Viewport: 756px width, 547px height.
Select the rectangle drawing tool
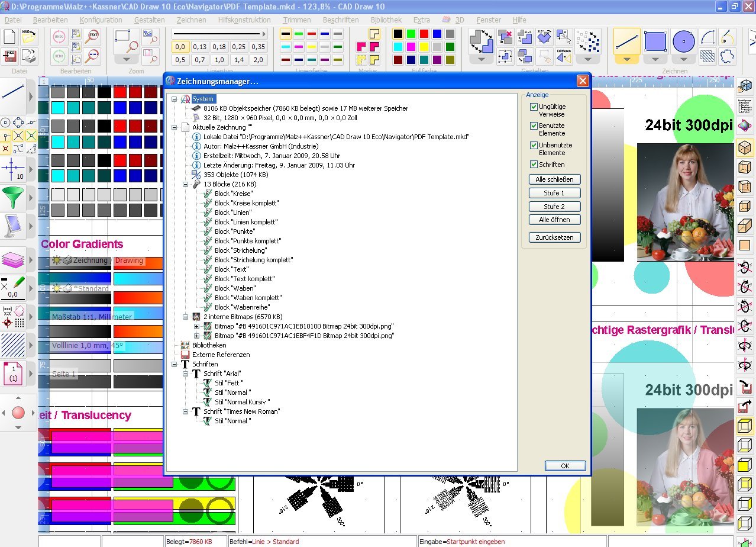[x=655, y=41]
